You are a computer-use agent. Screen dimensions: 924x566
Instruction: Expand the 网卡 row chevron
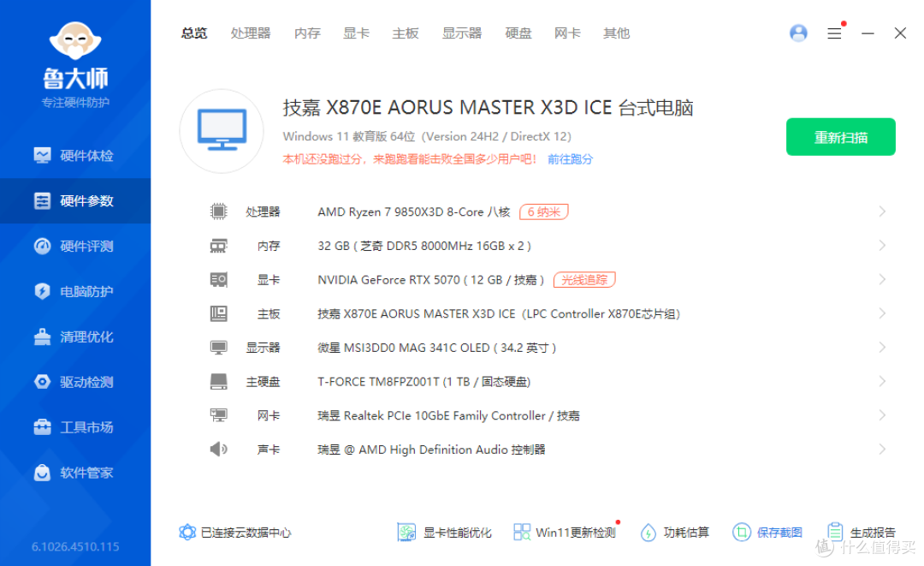pos(882,415)
